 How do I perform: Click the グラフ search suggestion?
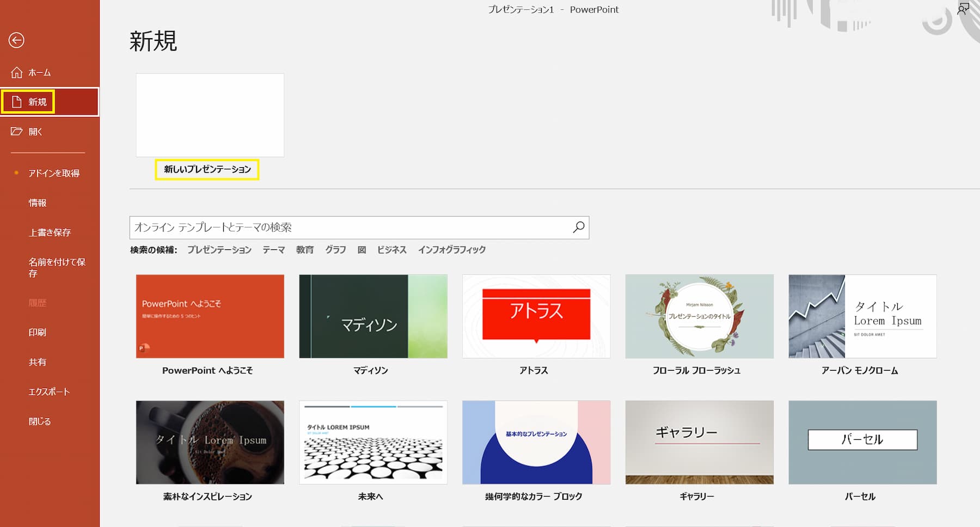[336, 249]
